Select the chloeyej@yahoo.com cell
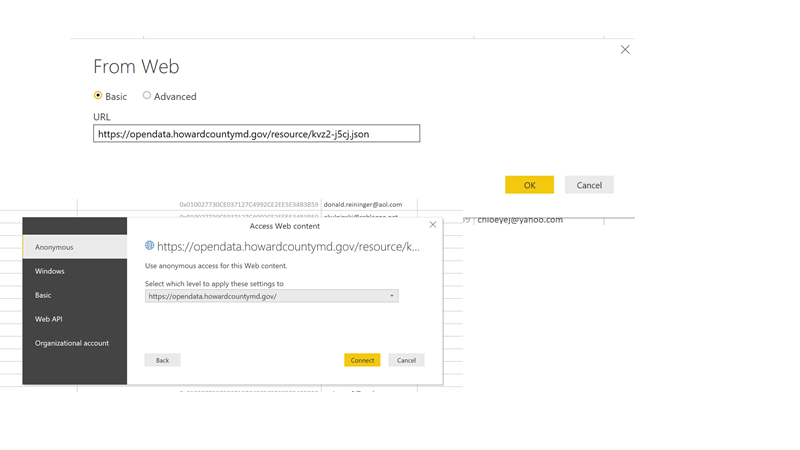 coord(520,220)
